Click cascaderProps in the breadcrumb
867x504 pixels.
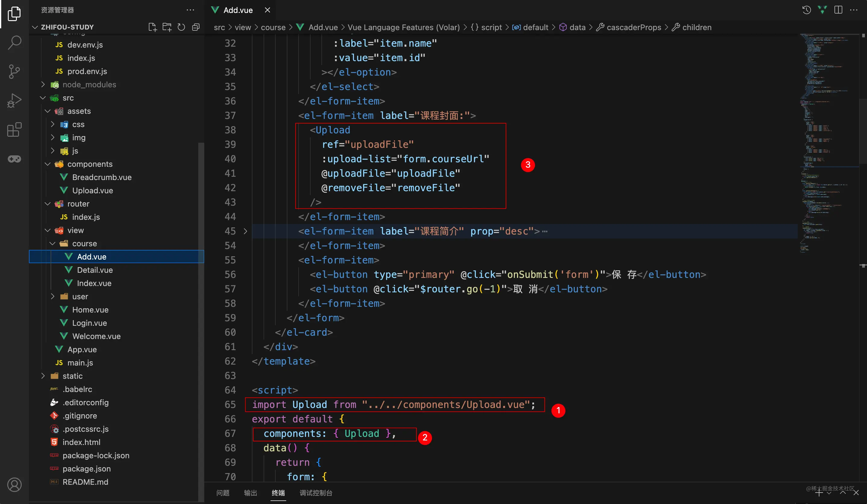[x=634, y=27]
